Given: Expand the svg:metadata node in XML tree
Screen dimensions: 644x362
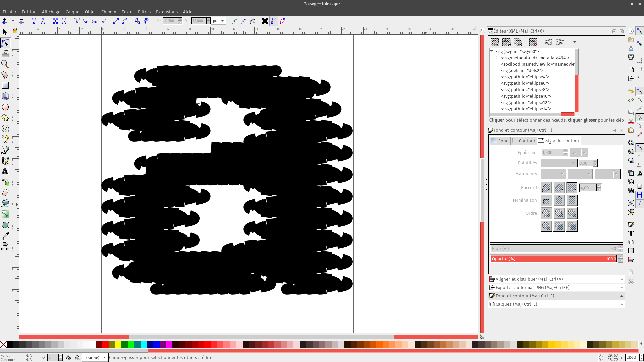Looking at the screenshot, I should click(x=497, y=58).
